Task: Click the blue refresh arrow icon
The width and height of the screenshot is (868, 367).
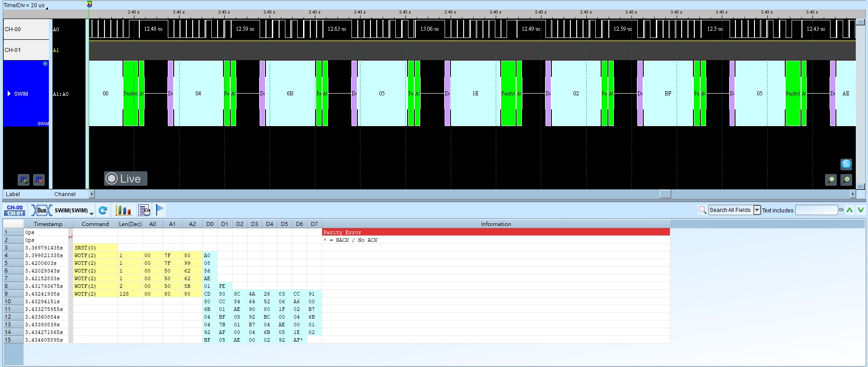Action: (103, 210)
